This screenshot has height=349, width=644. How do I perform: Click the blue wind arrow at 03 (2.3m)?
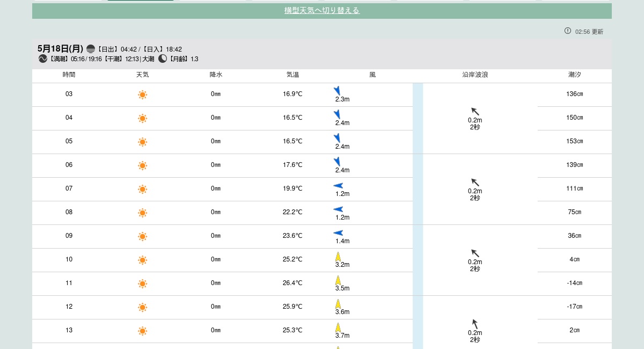click(337, 91)
